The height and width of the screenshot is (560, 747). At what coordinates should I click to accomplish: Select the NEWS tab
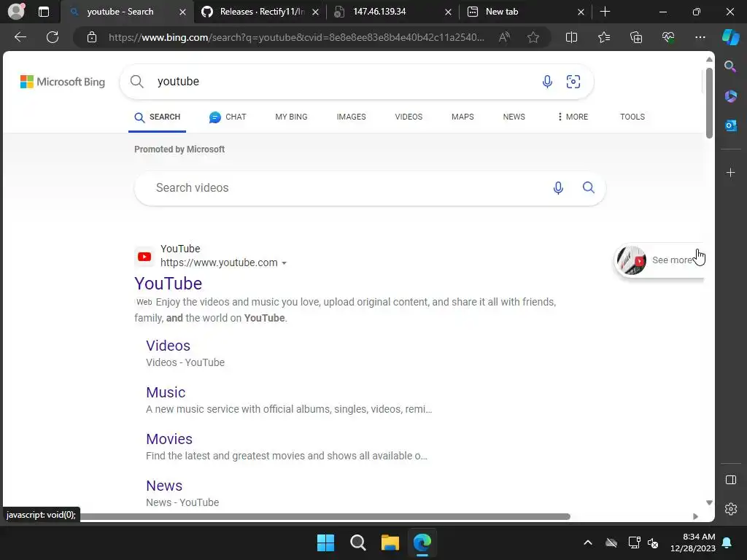pyautogui.click(x=514, y=117)
